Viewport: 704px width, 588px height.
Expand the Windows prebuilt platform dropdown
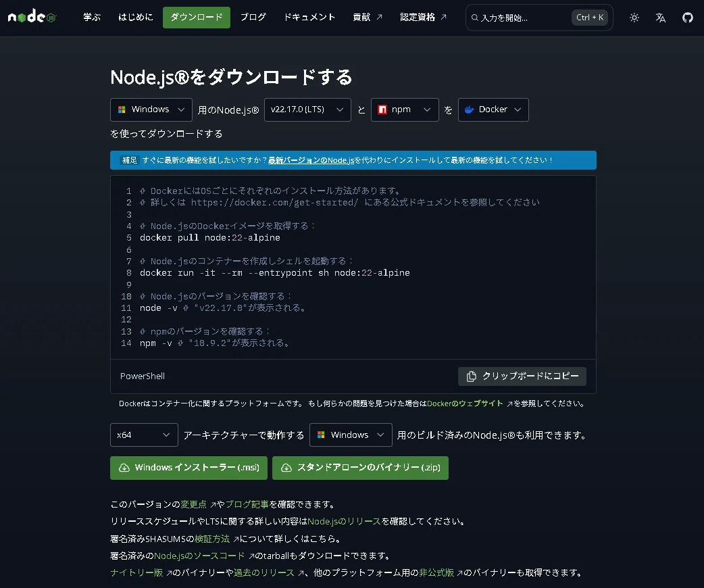coord(351,435)
